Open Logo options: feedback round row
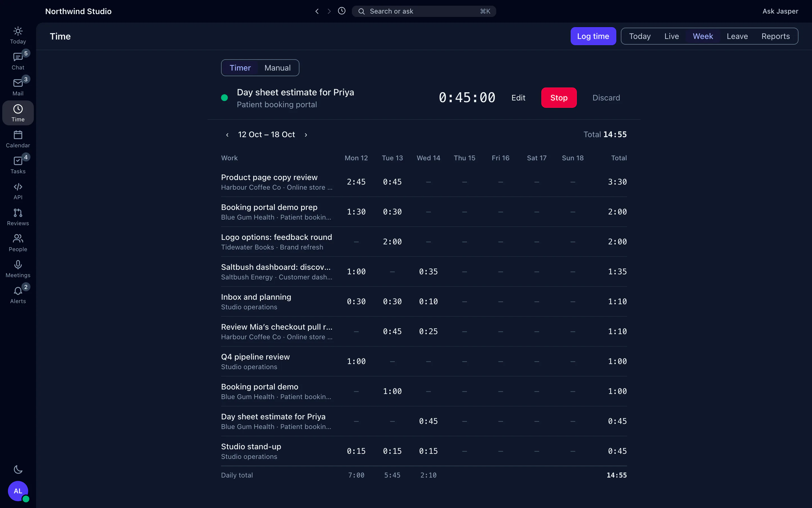The width and height of the screenshot is (812, 508). (424, 242)
